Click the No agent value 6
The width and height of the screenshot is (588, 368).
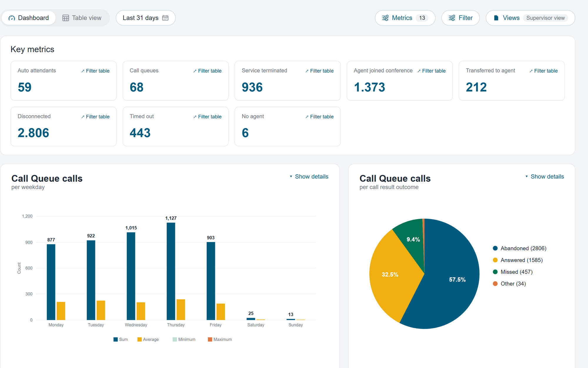[x=245, y=133]
